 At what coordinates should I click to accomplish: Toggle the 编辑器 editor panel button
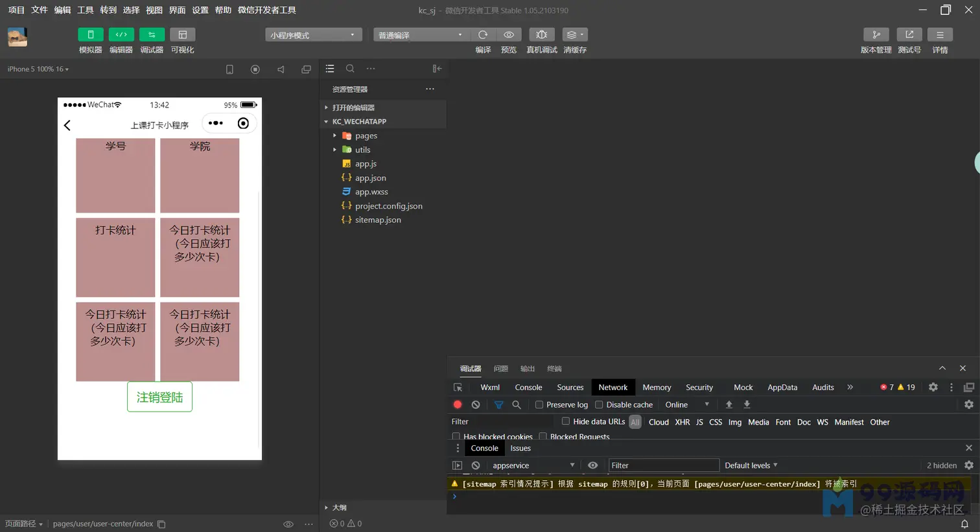[x=121, y=34]
